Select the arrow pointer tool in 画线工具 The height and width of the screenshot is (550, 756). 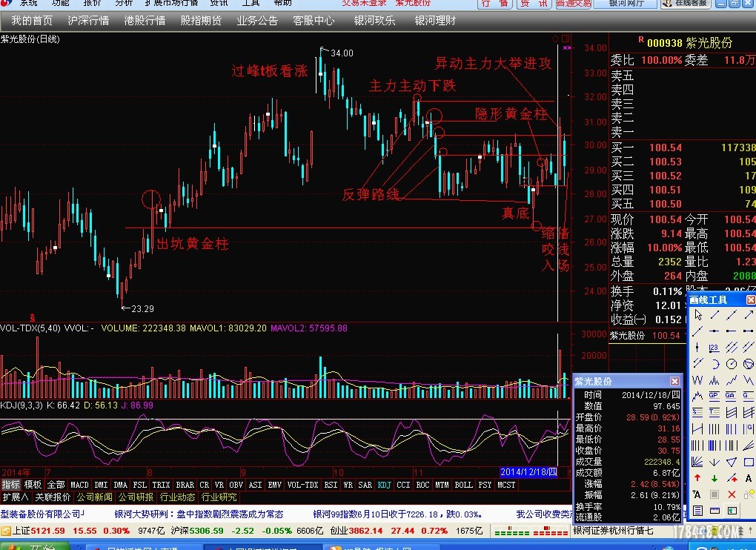tap(698, 315)
